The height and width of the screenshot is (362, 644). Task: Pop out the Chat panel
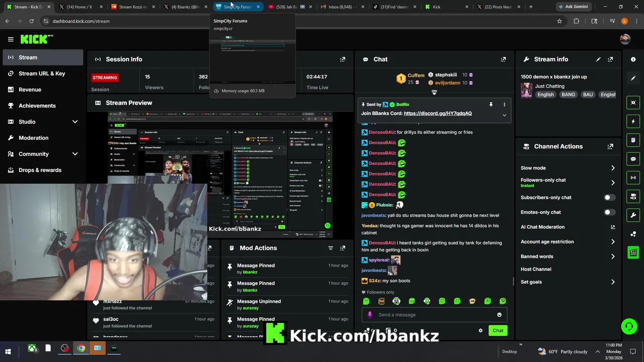(503, 59)
